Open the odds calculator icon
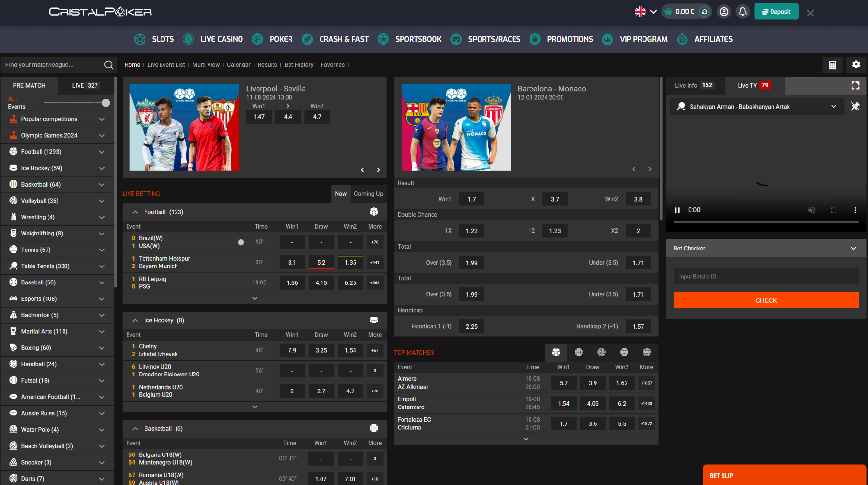Image resolution: width=868 pixels, height=485 pixels. (832, 65)
